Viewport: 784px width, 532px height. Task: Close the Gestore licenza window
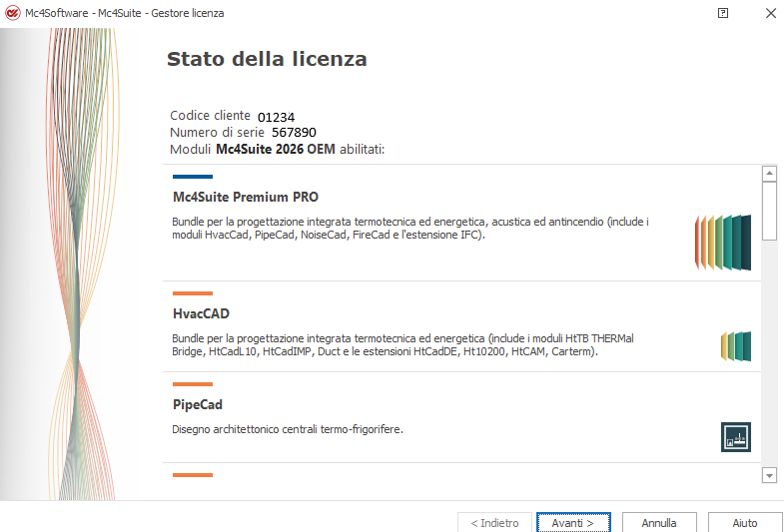(770, 13)
